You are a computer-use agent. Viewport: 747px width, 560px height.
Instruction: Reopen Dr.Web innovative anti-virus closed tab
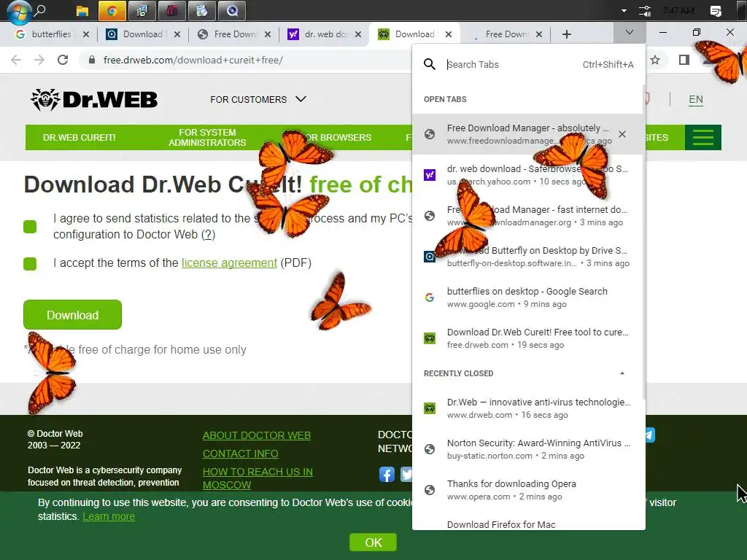527,408
